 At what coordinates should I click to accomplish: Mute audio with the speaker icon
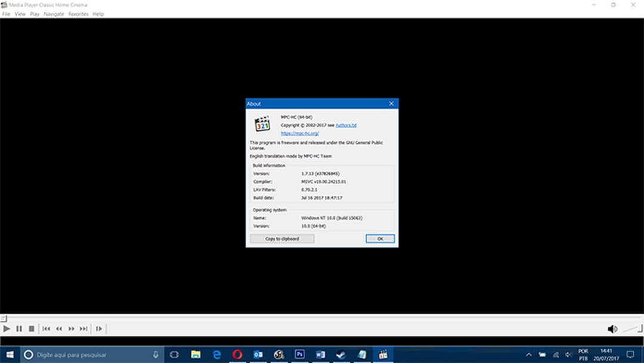[x=612, y=329]
